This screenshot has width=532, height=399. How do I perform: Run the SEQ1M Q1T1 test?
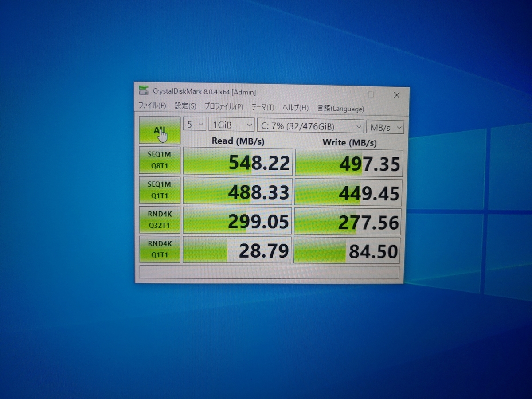[160, 190]
